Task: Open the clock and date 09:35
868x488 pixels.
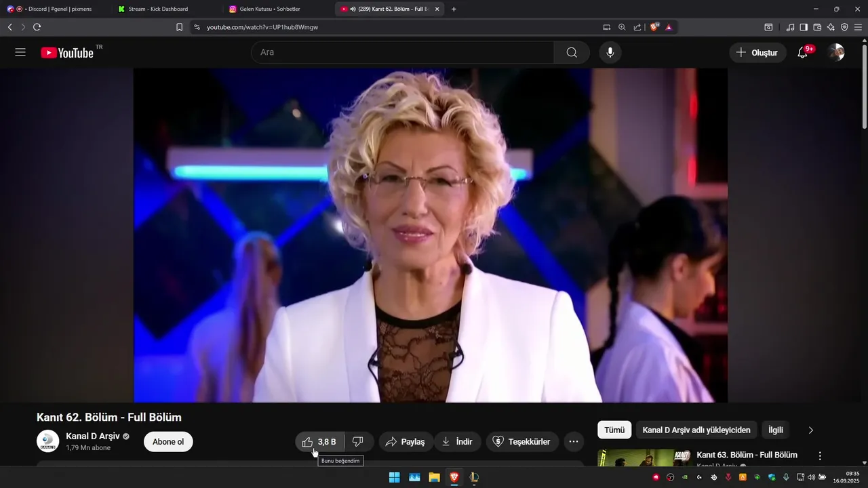Action: click(847, 477)
